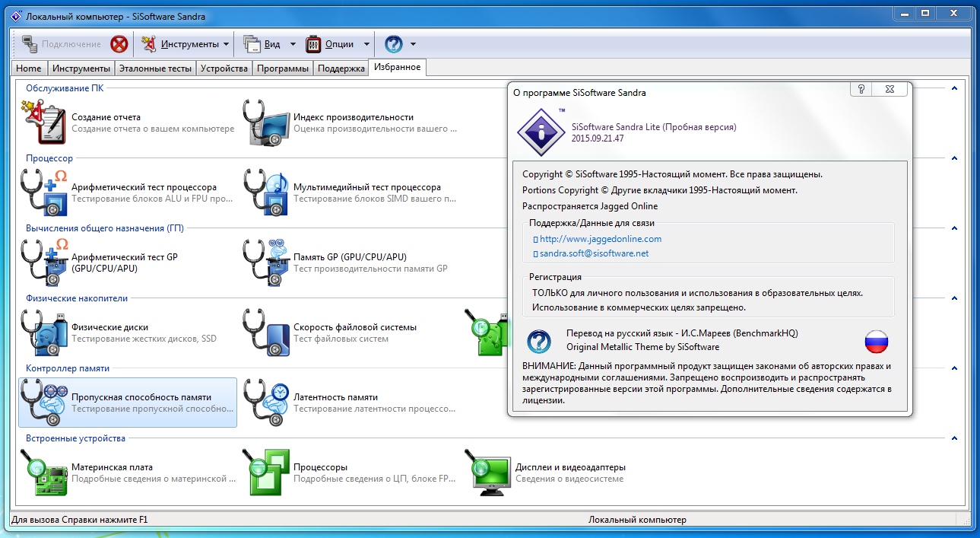The height and width of the screenshot is (538, 980).
Task: Open the Материнская плата info icon
Action: [x=44, y=473]
